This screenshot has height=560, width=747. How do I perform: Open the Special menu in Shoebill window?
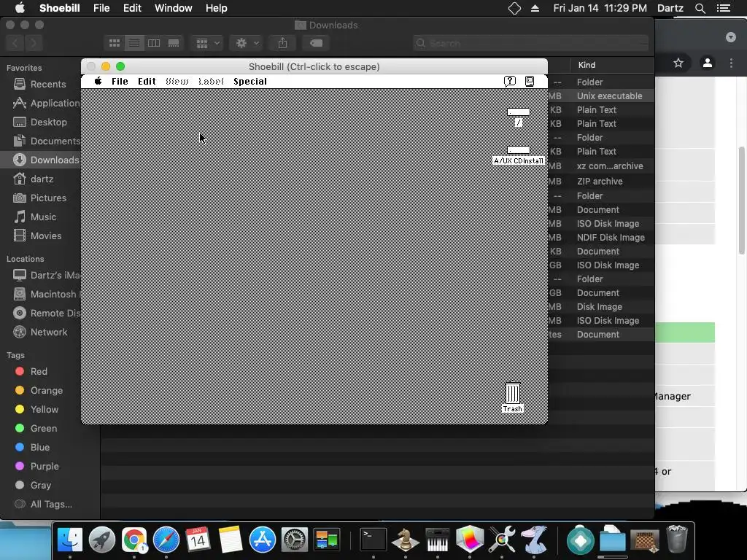coord(250,82)
